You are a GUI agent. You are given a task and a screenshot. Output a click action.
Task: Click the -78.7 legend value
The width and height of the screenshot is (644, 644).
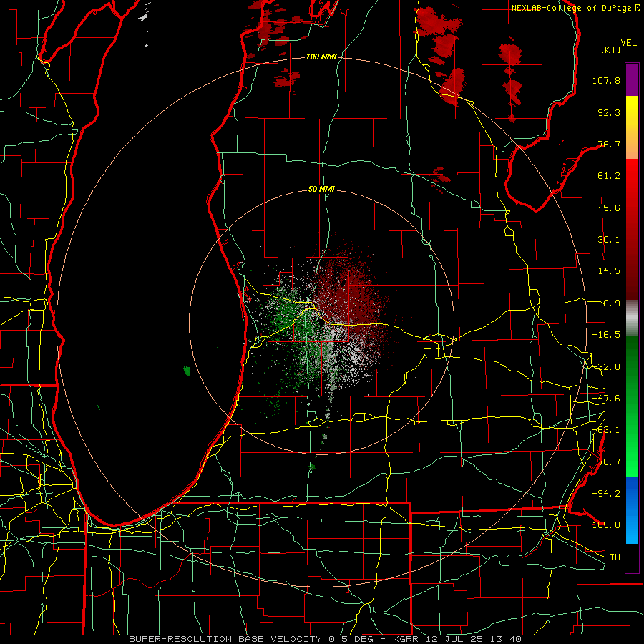point(606,462)
